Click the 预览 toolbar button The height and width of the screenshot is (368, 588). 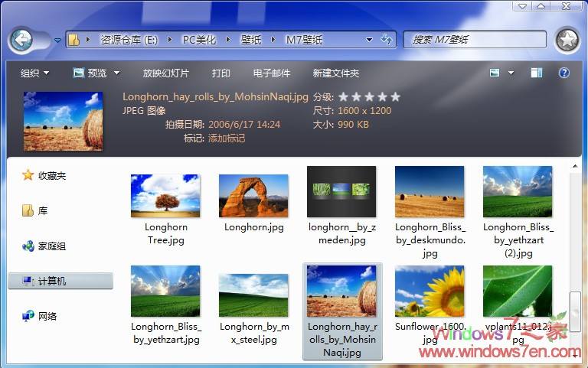click(90, 73)
